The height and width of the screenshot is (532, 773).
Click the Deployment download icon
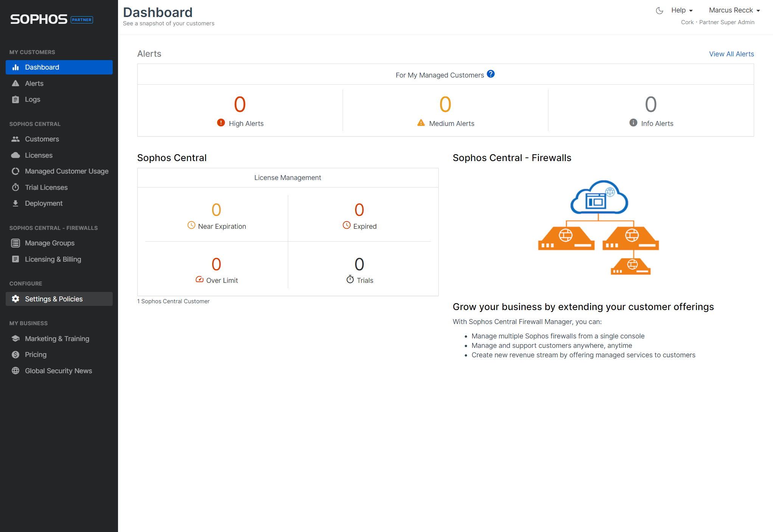coord(16,203)
